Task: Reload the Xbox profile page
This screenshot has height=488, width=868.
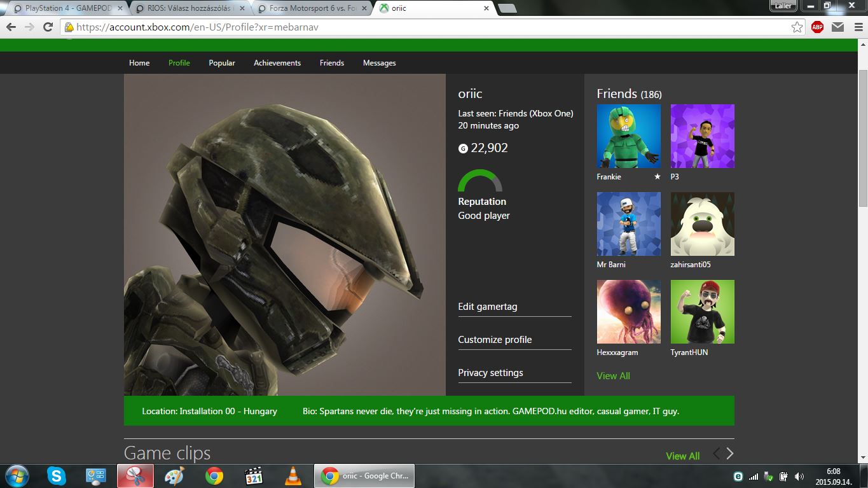Action: pos(48,27)
